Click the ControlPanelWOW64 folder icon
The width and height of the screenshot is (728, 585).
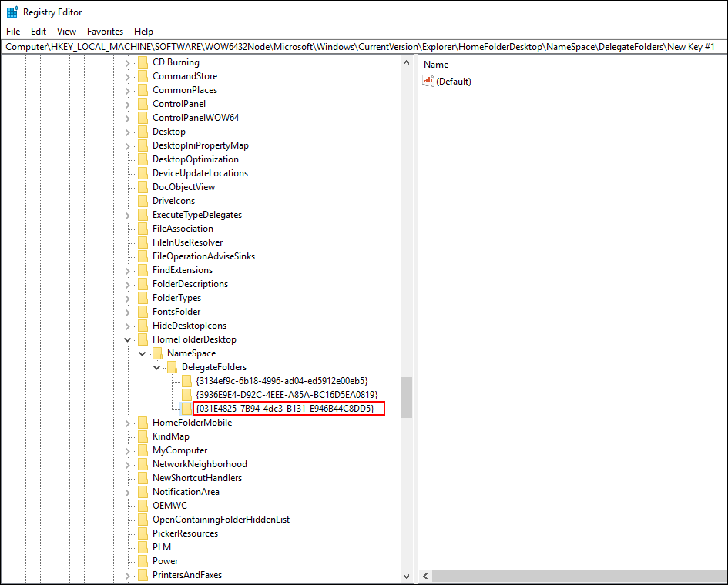tap(143, 118)
